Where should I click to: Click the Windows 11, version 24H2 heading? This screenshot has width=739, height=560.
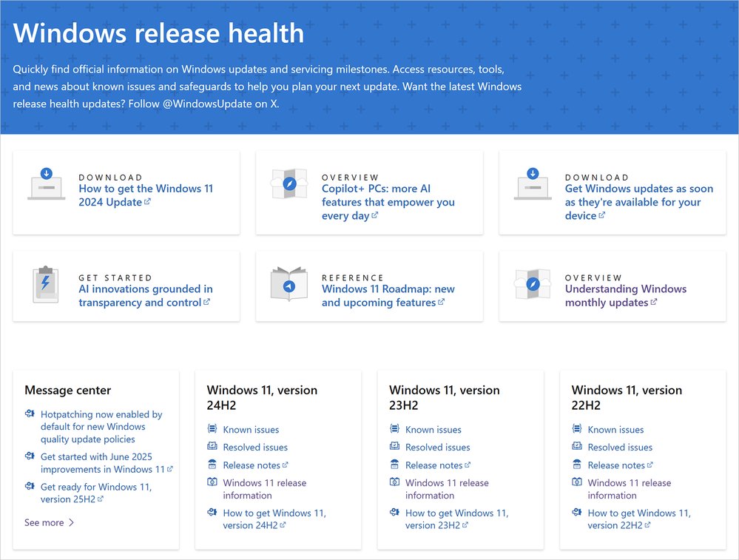(262, 397)
